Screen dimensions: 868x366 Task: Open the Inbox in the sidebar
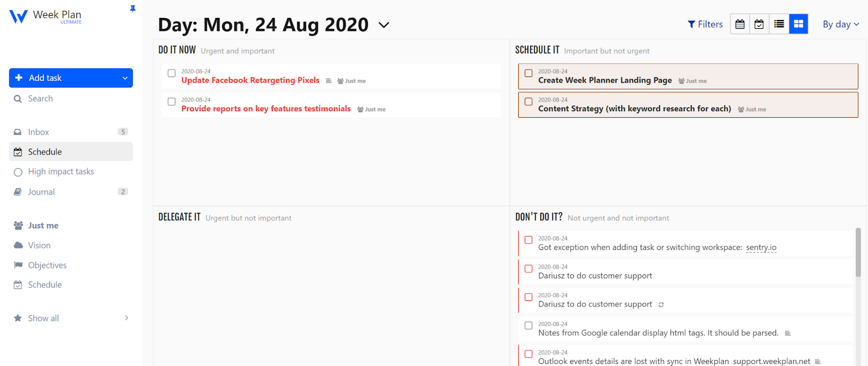click(39, 132)
